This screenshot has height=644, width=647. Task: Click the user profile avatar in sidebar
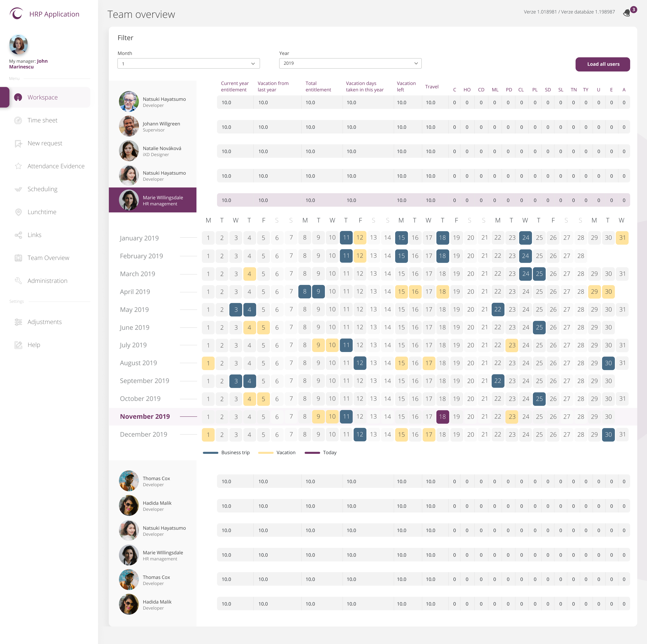(18, 44)
